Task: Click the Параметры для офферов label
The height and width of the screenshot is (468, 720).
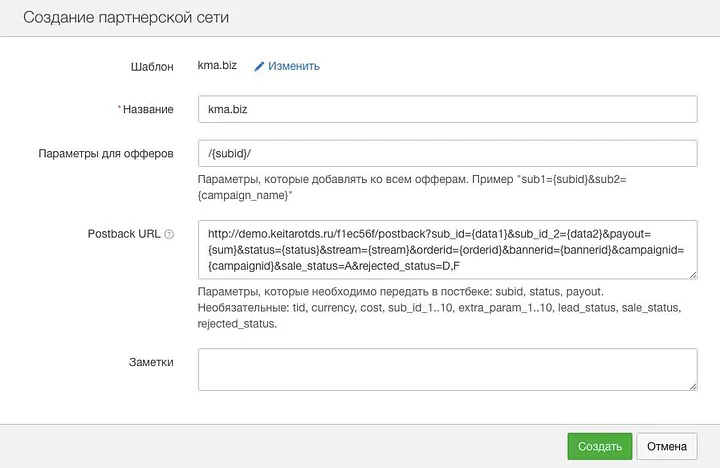Action: (106, 154)
